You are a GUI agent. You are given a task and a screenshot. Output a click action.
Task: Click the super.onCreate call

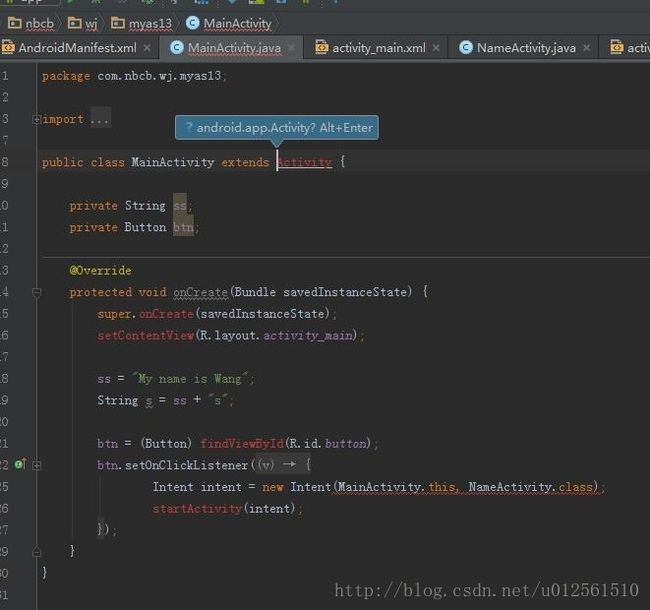146,314
